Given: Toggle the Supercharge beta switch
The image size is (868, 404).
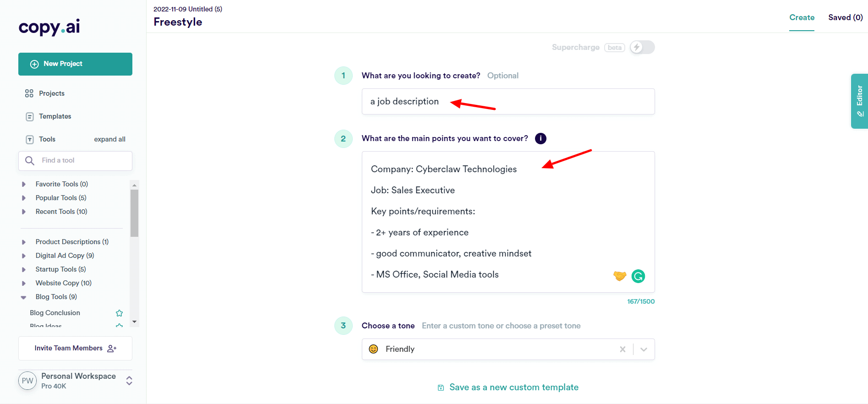Looking at the screenshot, I should click(642, 47).
